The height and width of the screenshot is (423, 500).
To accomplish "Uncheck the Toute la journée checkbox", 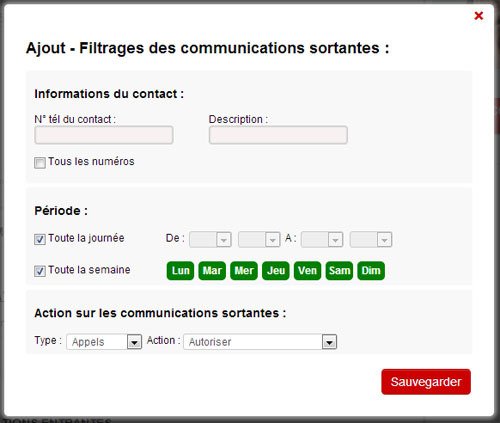I will point(40,239).
